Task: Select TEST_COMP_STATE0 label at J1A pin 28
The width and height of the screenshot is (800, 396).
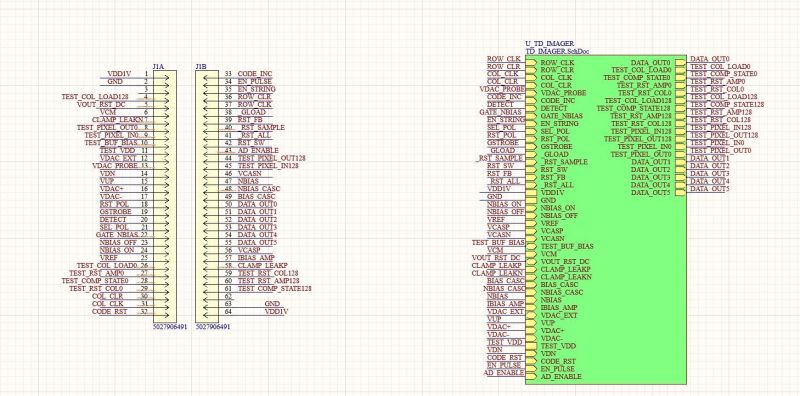Action: pyautogui.click(x=94, y=281)
